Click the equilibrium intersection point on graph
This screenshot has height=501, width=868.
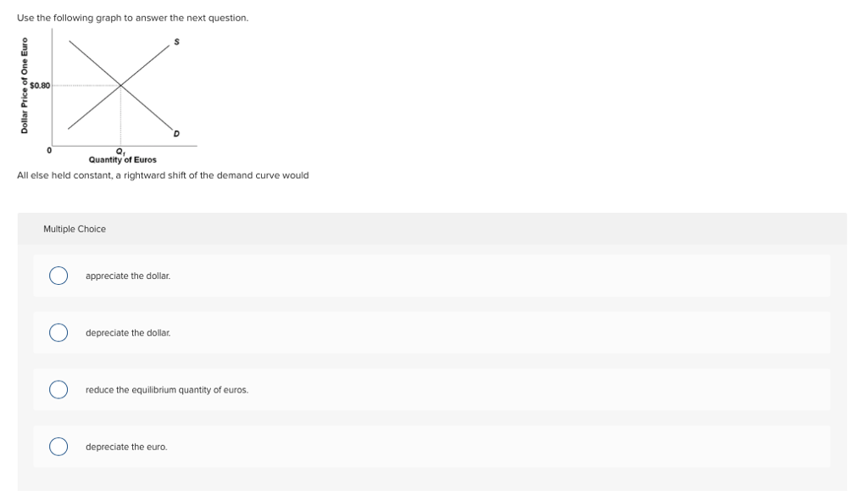pyautogui.click(x=120, y=86)
